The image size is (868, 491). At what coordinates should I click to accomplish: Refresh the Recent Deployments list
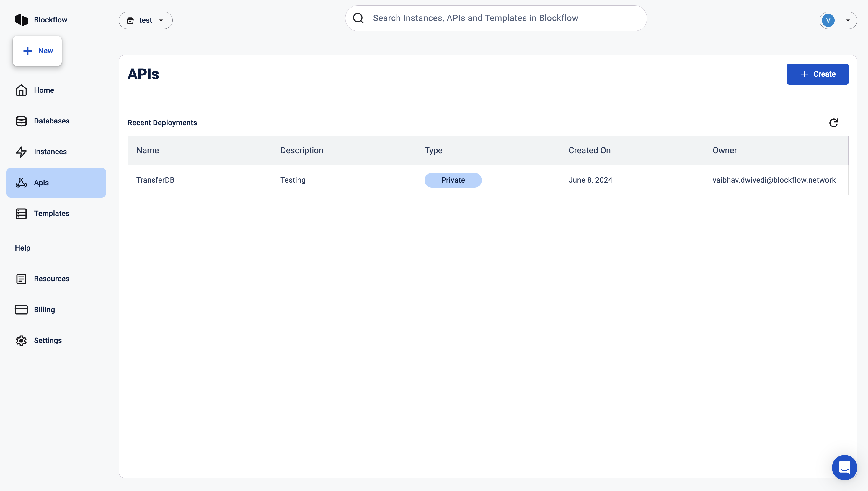833,123
